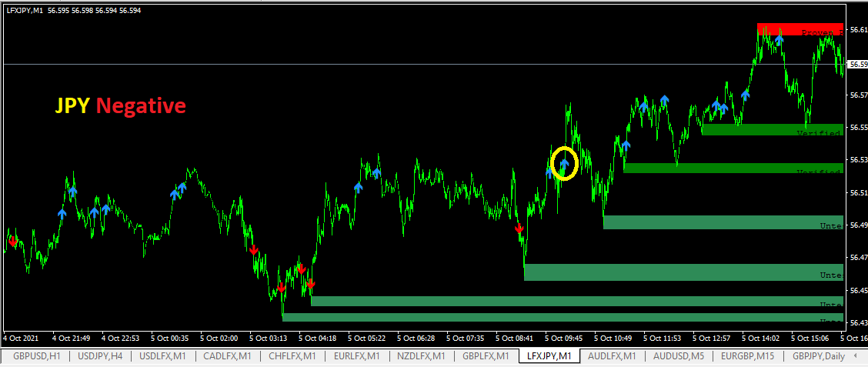The image size is (868, 367).
Task: Open the GBPLFX,M1 chart tab
Action: 486,356
